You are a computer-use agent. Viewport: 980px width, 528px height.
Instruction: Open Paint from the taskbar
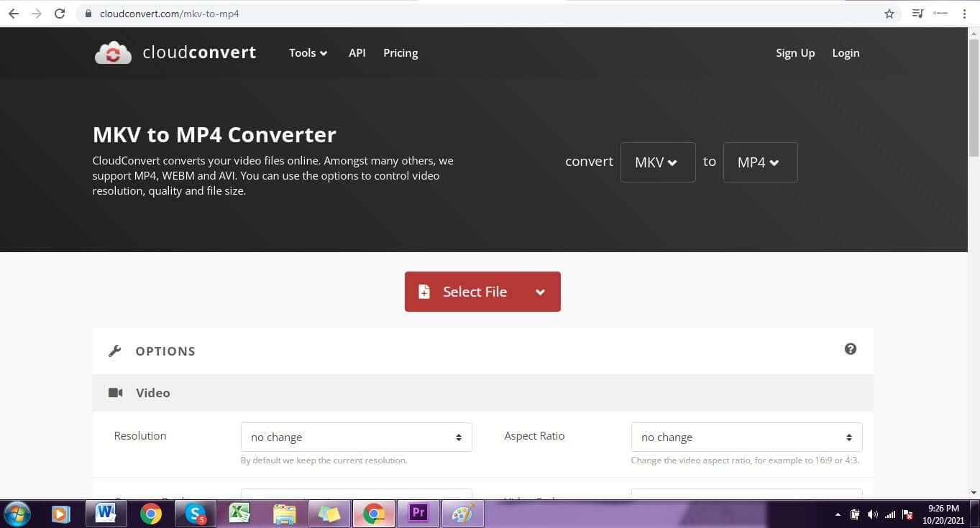pyautogui.click(x=463, y=514)
